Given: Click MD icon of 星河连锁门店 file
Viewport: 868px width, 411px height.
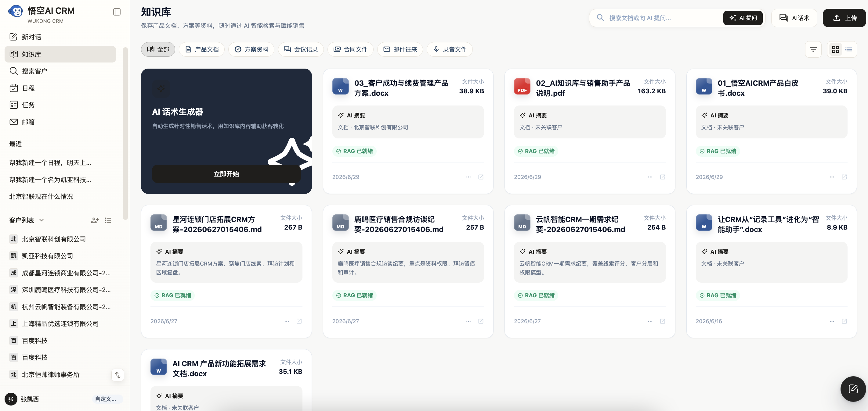Looking at the screenshot, I should (159, 223).
